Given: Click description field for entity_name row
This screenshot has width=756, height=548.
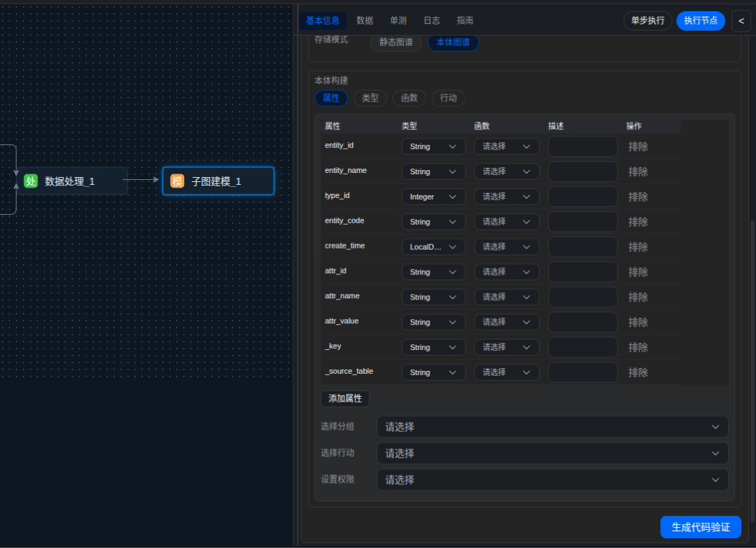Looking at the screenshot, I should (582, 171).
